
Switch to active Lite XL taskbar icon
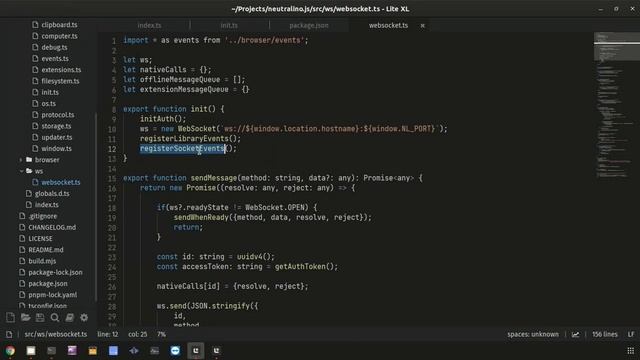(x=196, y=351)
